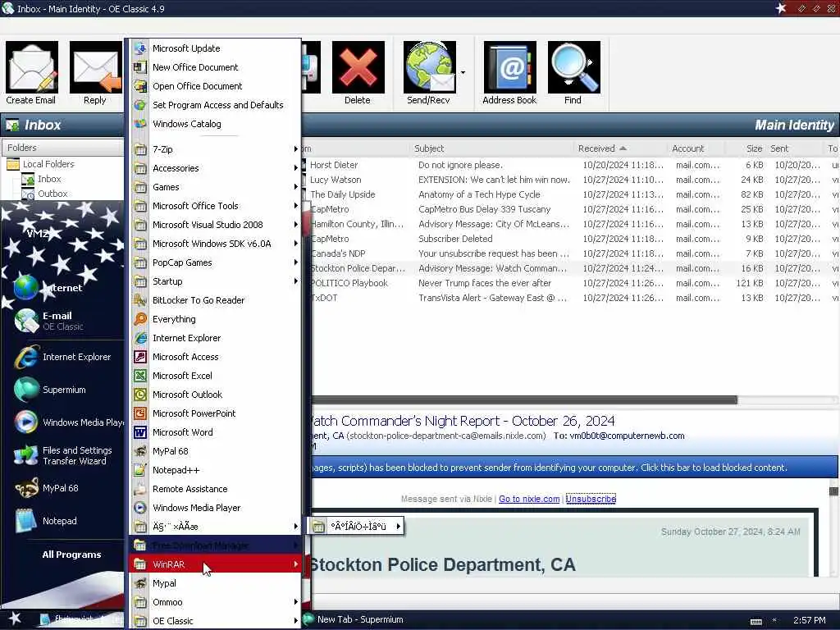This screenshot has height=630, width=840.
Task: Sort messages by Account column
Action: tap(696, 148)
